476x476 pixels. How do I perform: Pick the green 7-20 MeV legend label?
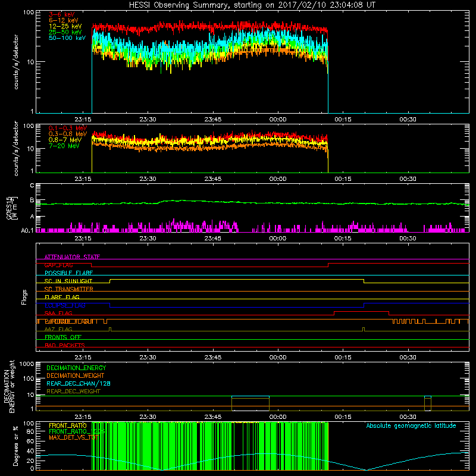[x=64, y=146]
